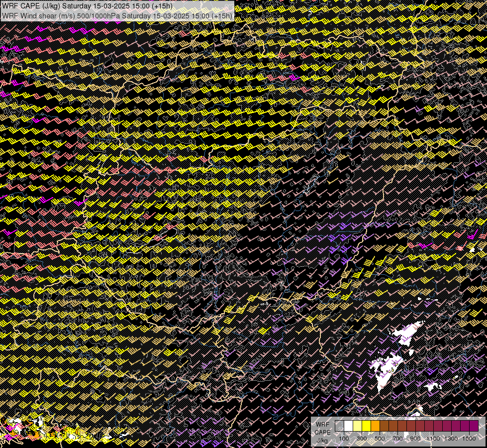Click the WRF Wind shear title line
Screen dimensions: 487x448
click(116, 16)
